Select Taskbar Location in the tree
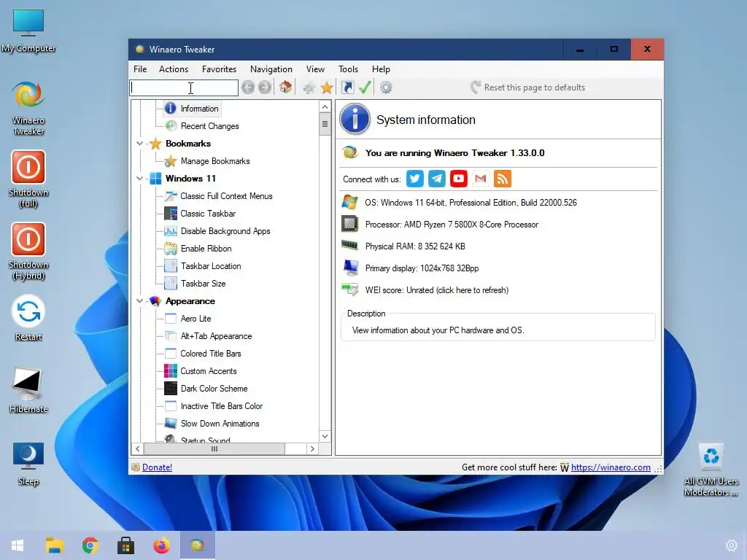 [x=203, y=266]
